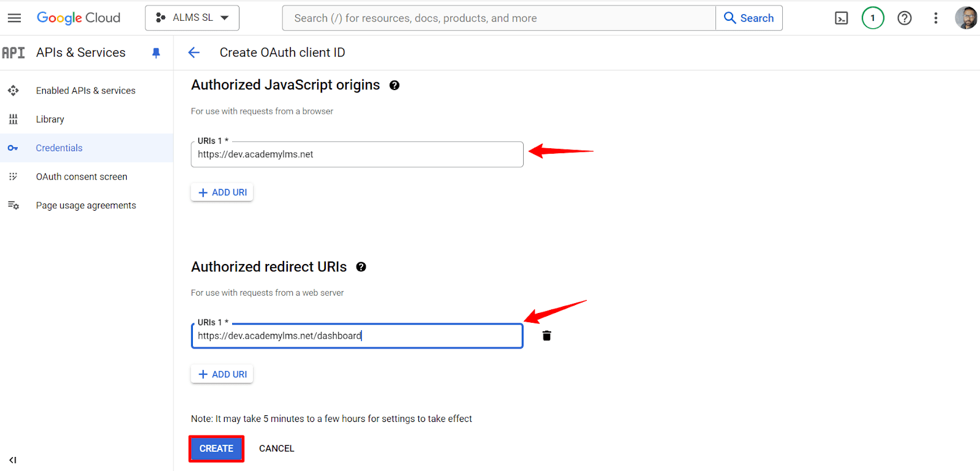Select the Credentials menu item
The width and height of the screenshot is (980, 471).
click(x=86, y=148)
